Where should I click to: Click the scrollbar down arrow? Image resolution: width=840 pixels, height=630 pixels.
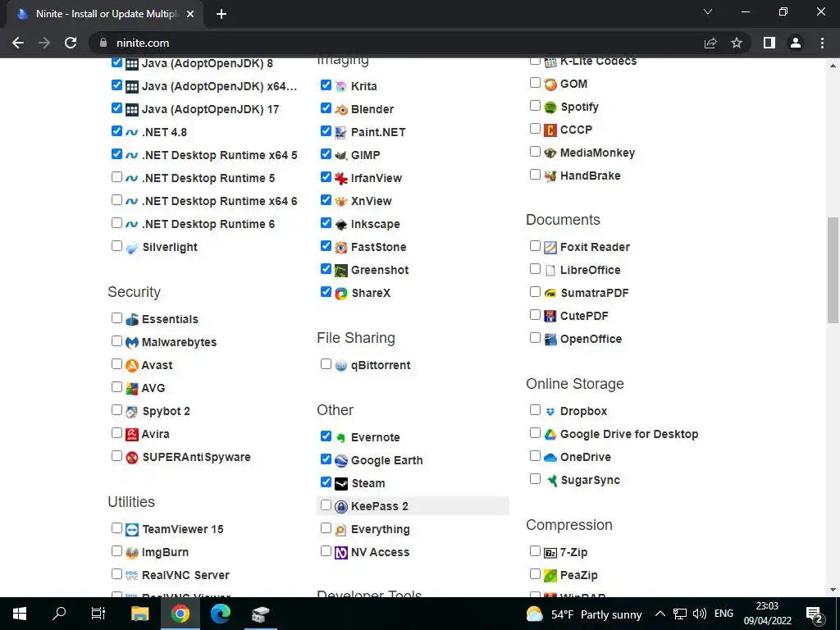click(x=833, y=591)
